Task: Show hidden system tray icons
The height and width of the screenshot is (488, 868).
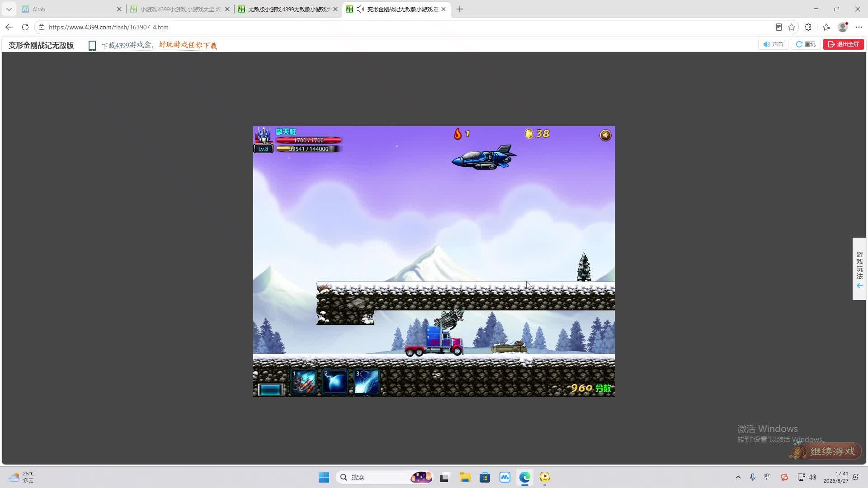Action: (x=738, y=477)
